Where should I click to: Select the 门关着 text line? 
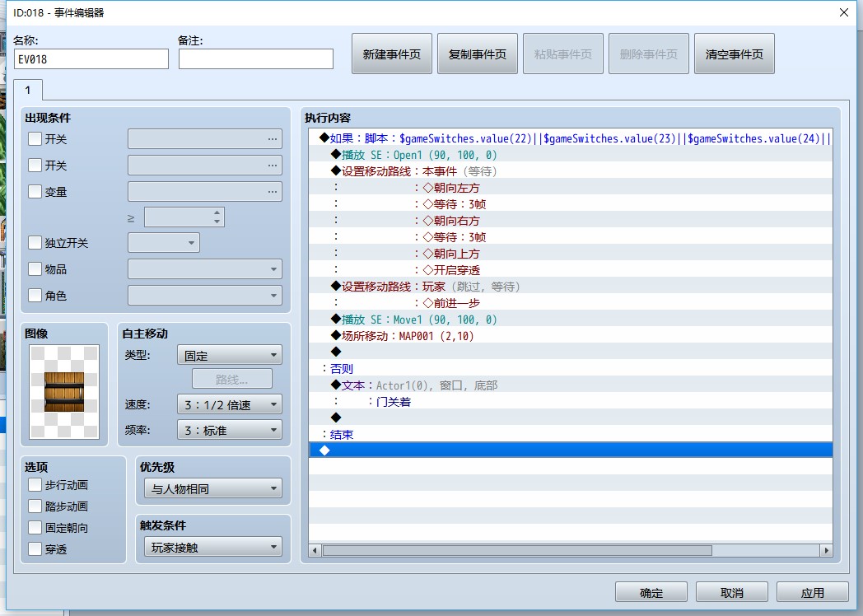tap(570, 402)
